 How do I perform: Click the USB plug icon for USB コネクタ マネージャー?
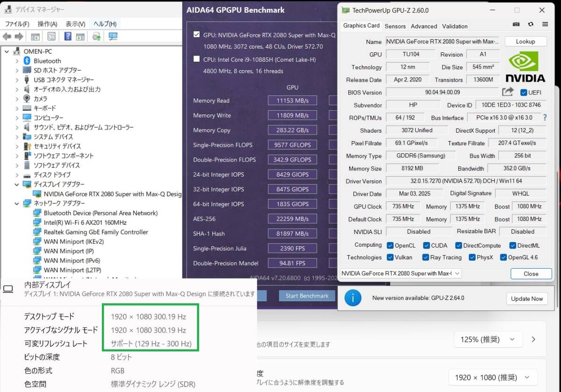[27, 80]
